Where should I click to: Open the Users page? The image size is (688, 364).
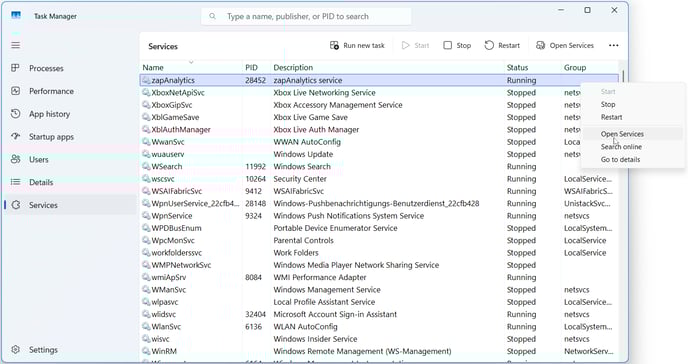[39, 160]
